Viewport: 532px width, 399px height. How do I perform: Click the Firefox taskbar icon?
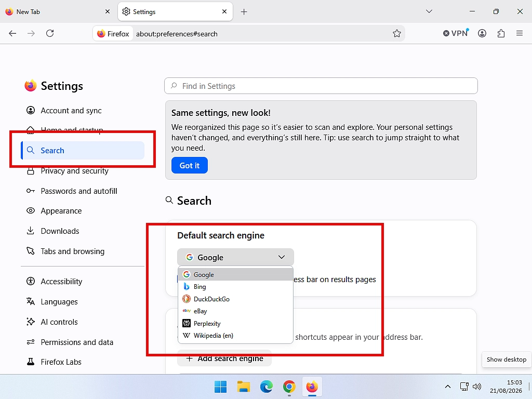[312, 387]
